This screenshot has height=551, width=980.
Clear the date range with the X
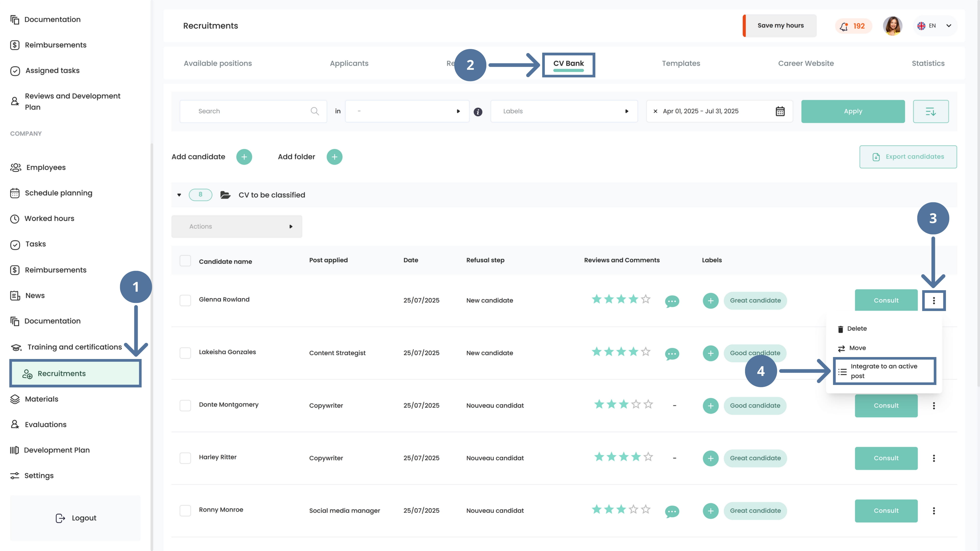655,111
